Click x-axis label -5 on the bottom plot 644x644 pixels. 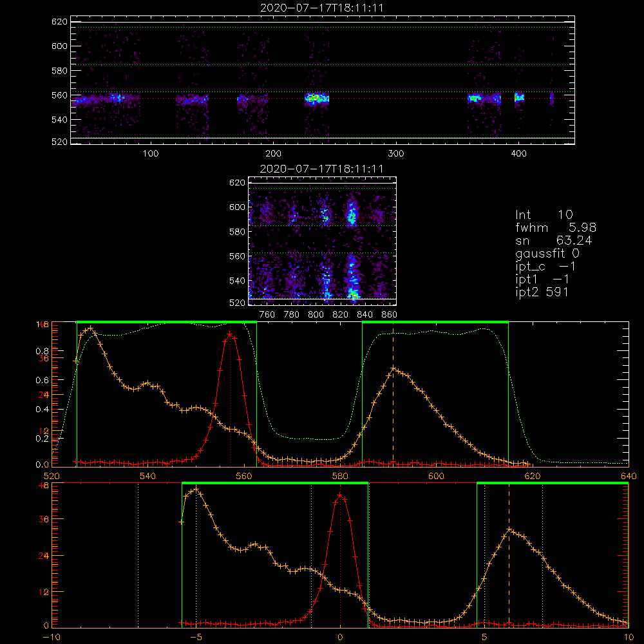pos(196,638)
